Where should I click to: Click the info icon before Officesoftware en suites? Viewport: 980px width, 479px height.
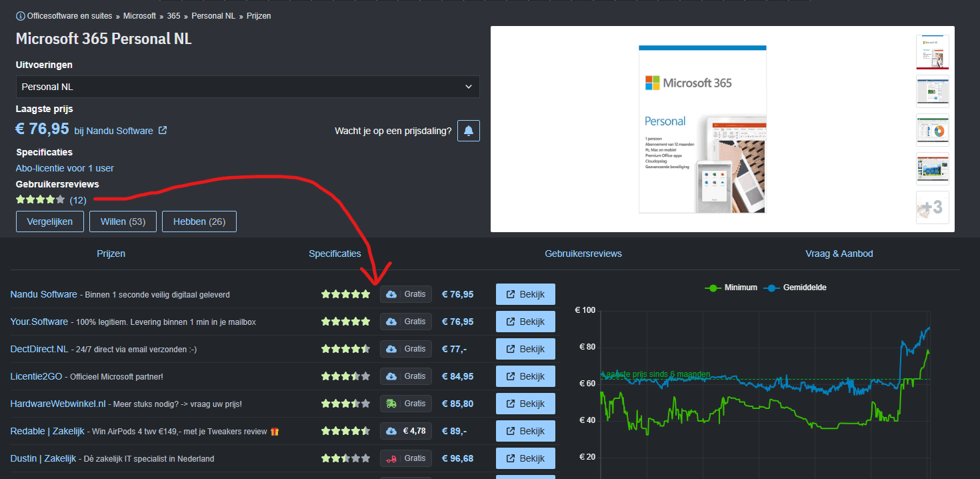point(21,15)
